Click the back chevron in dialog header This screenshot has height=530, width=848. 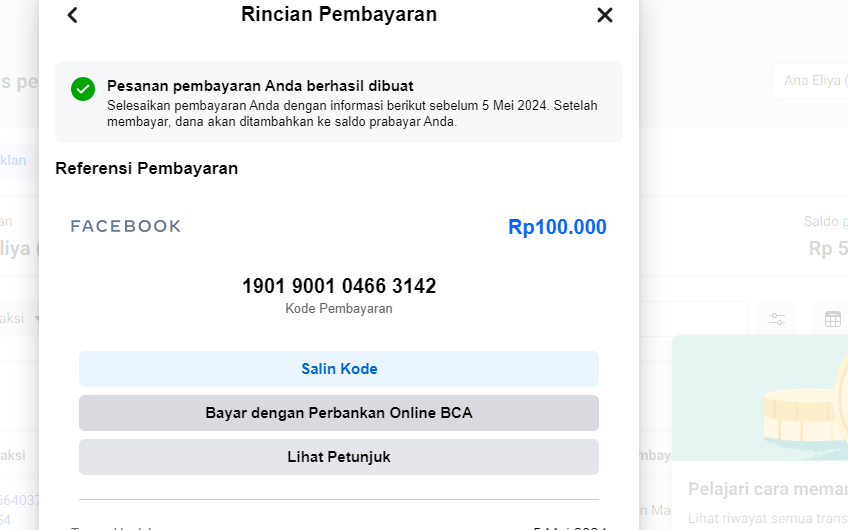72,15
